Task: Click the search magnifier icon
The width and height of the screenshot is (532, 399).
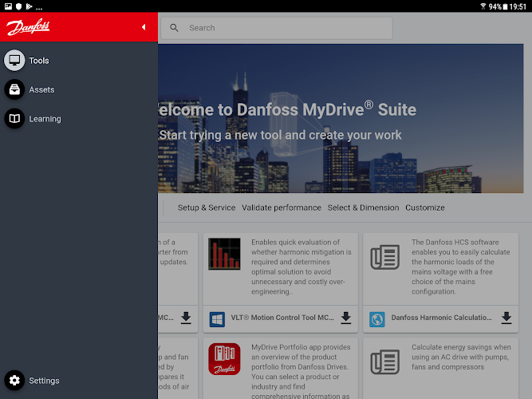Action: (174, 28)
